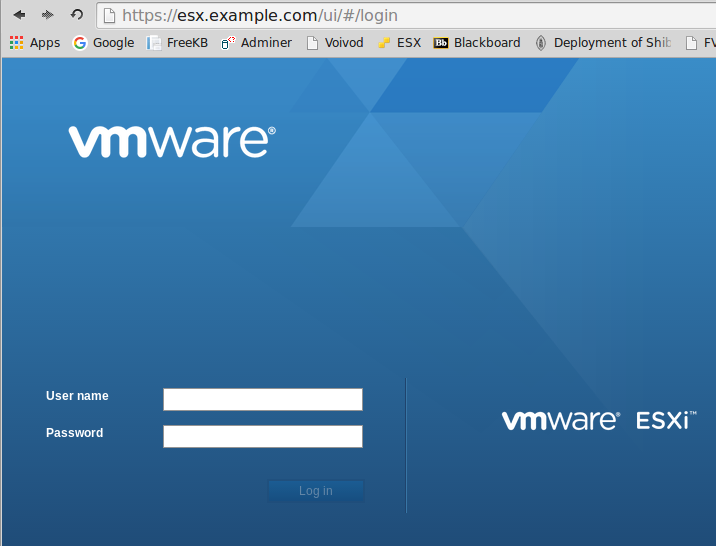The height and width of the screenshot is (546, 716).
Task: Open the Adminer bookmark
Action: click(x=256, y=42)
